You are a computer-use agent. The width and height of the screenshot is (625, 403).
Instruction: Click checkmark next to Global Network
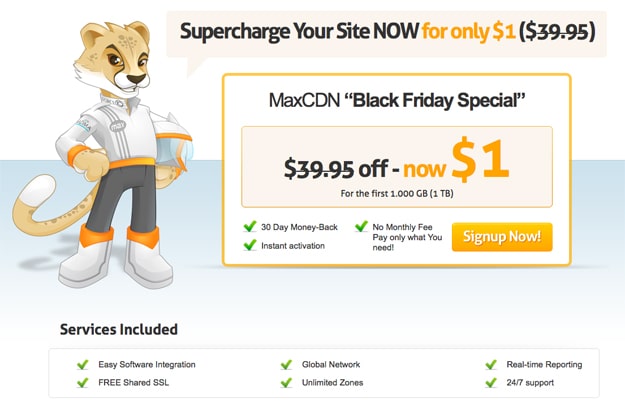tap(286, 365)
